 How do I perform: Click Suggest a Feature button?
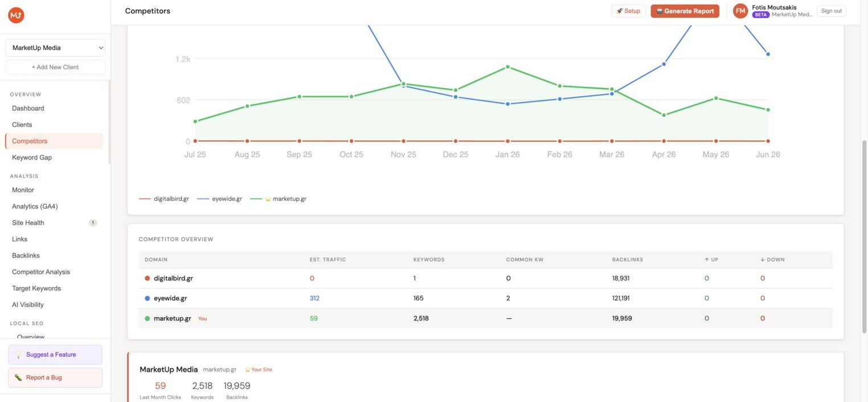point(55,355)
